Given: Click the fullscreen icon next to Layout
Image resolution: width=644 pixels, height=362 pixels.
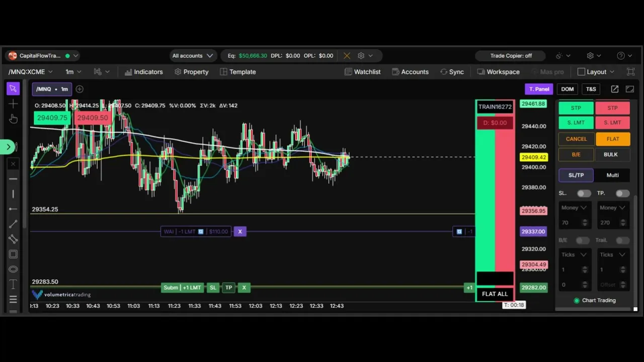Looking at the screenshot, I should (x=630, y=72).
